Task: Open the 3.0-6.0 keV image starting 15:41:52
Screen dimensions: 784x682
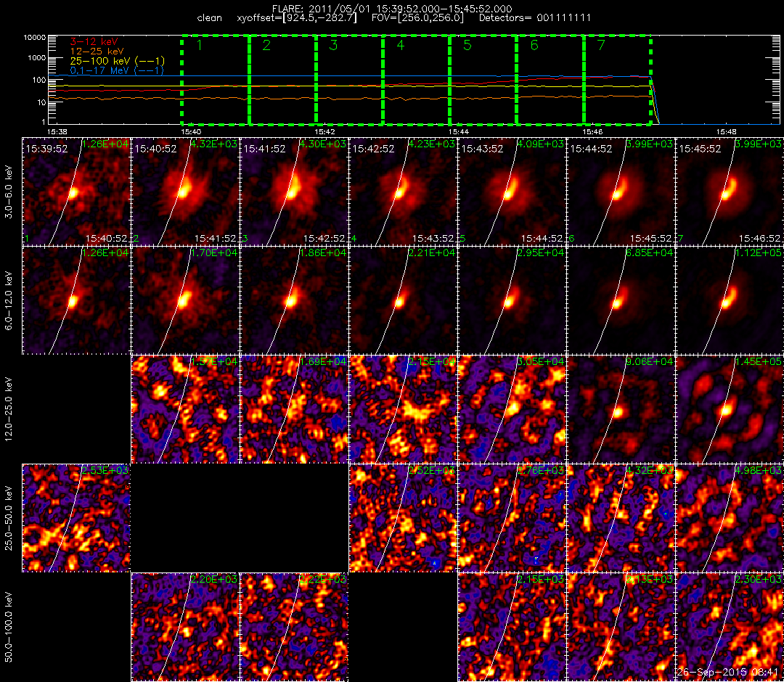Action: [x=294, y=192]
